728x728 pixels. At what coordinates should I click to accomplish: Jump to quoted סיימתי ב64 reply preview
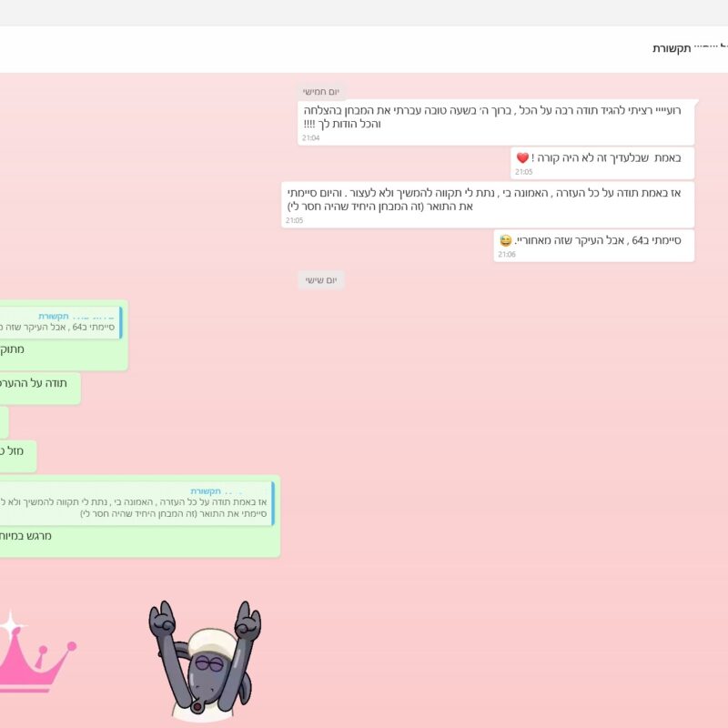[x=59, y=323]
